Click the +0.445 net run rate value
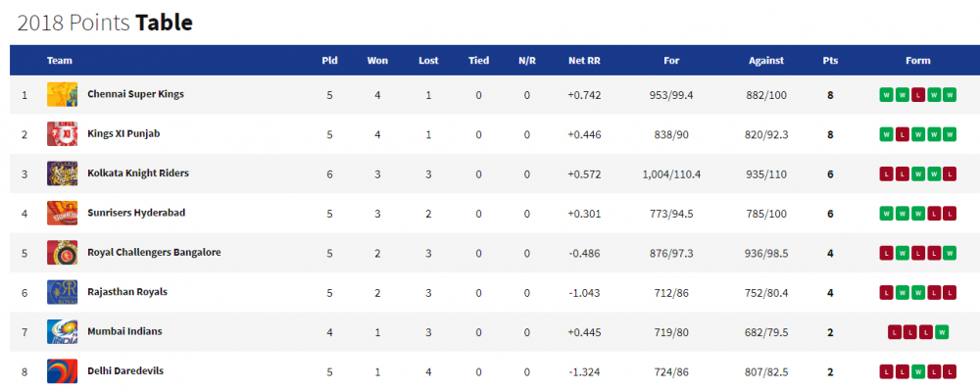The height and width of the screenshot is (391, 980). [x=584, y=332]
